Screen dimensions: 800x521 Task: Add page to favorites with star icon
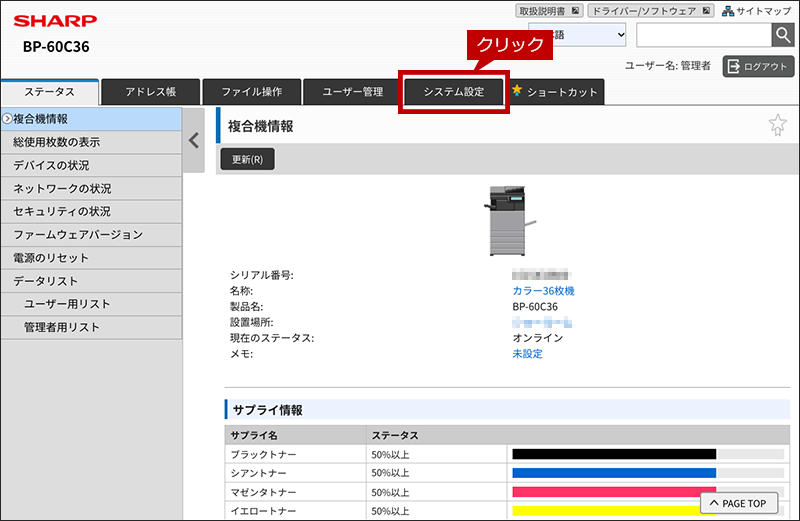point(778,125)
